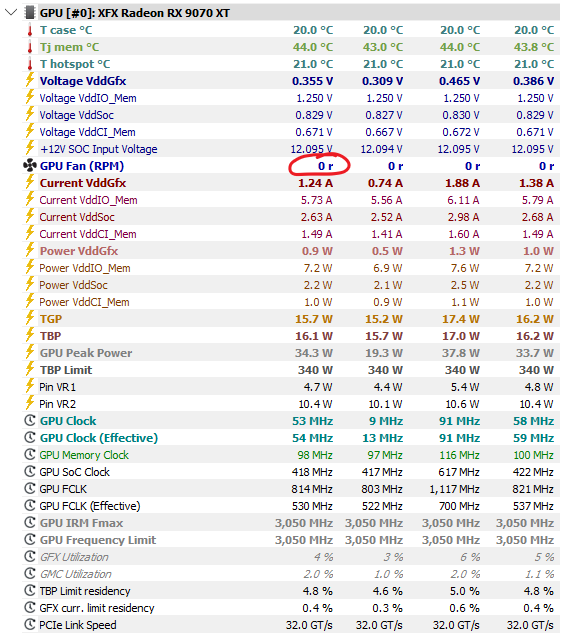Select the GPU Fan (RPM) label
Image resolution: width=571 pixels, height=638 pixels.
(82, 166)
